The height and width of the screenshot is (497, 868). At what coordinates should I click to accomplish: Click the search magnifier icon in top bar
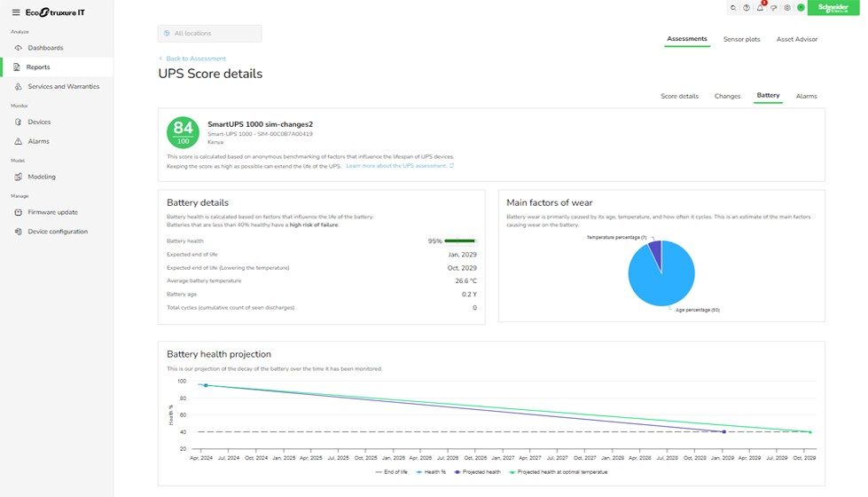point(732,8)
